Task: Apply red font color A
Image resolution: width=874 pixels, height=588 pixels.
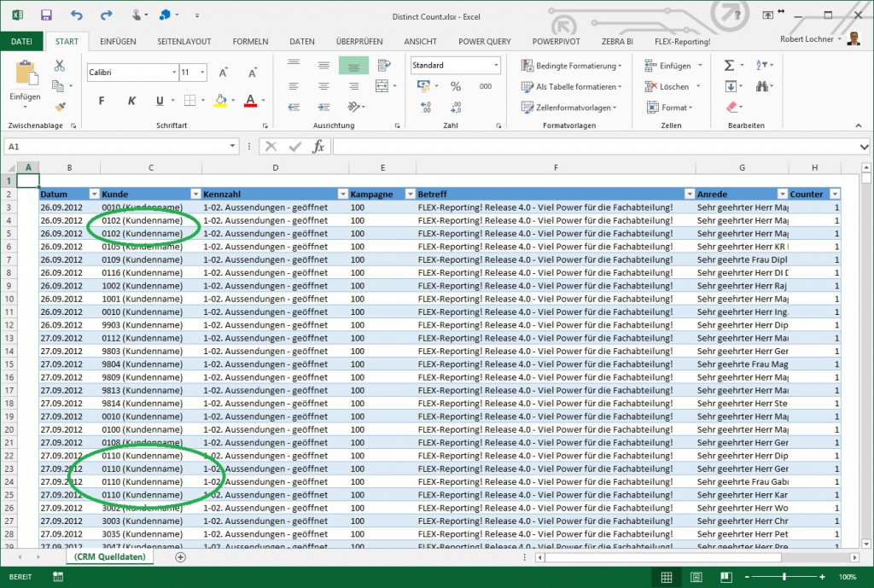Action: click(250, 101)
